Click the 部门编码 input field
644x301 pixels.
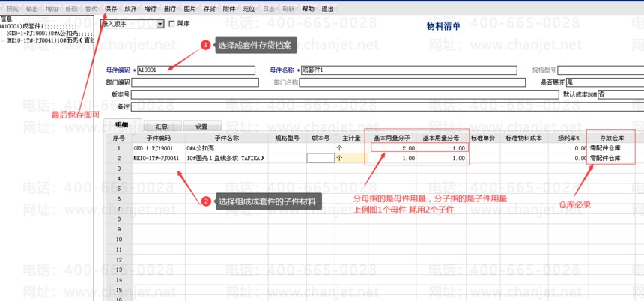(195, 82)
